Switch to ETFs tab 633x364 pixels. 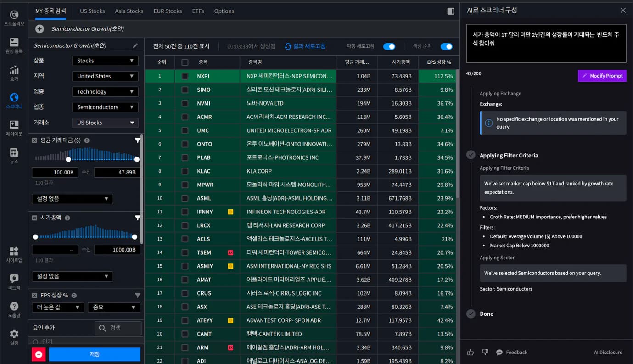tap(198, 11)
